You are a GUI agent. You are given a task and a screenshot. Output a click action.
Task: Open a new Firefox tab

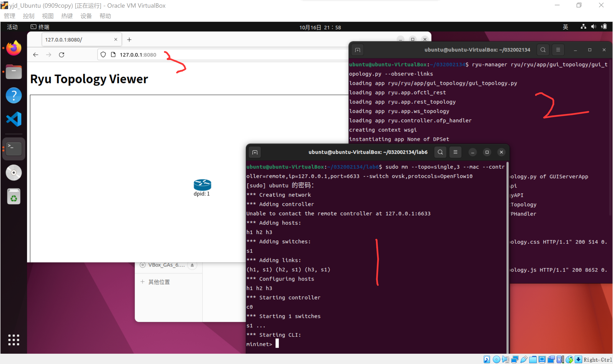tap(129, 40)
